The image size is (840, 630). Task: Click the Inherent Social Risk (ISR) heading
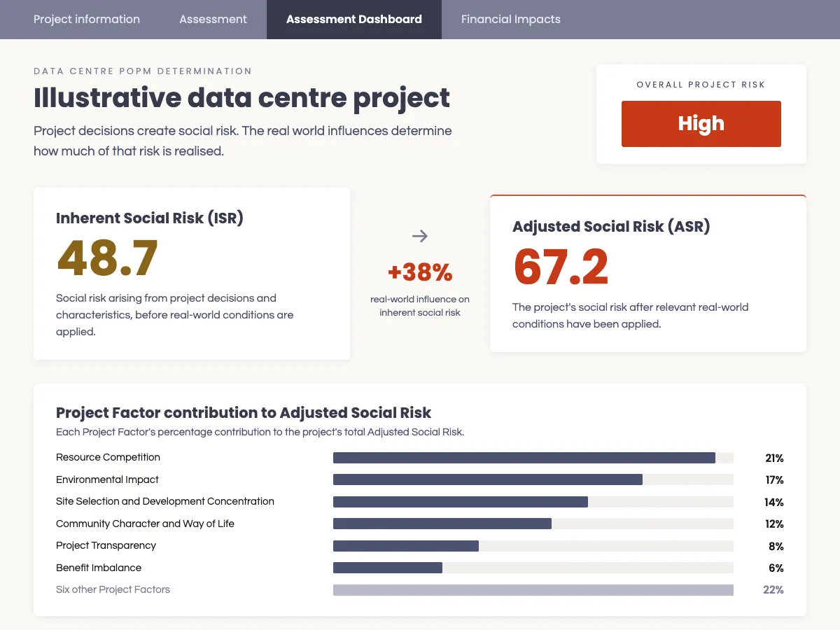click(150, 218)
